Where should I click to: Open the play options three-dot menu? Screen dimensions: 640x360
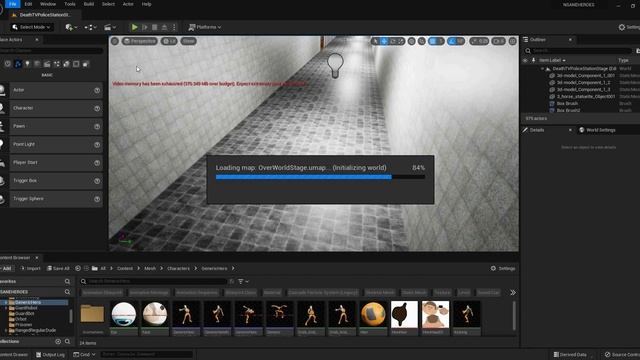pos(174,27)
